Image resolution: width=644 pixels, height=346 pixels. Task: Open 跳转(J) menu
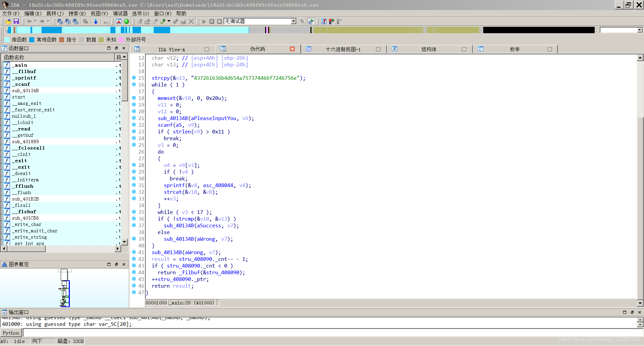[x=55, y=13]
